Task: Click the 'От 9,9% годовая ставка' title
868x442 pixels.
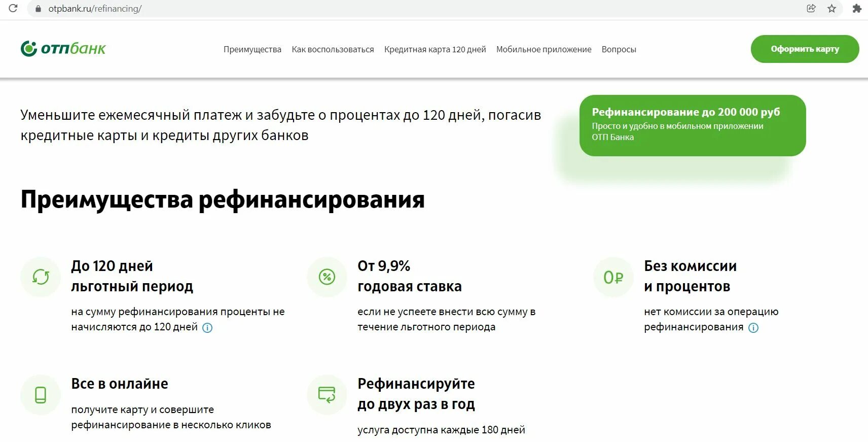Action: pos(410,276)
